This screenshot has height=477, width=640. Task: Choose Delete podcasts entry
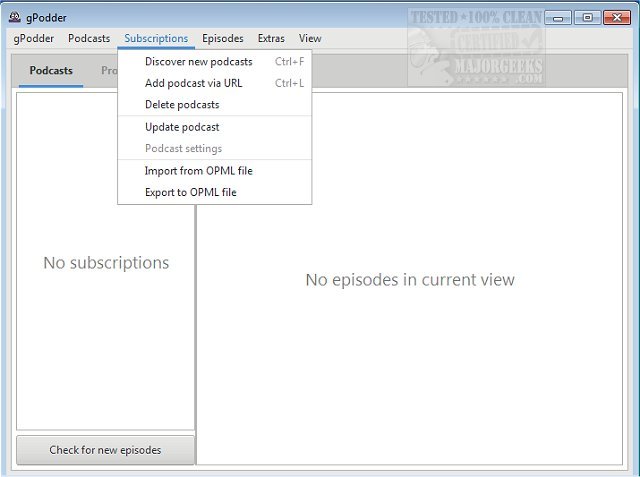[x=215, y=104]
